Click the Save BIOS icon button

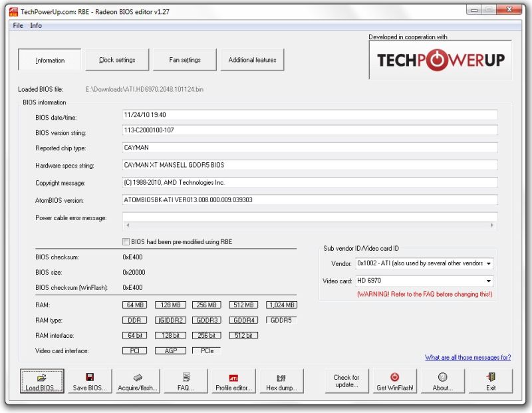tap(88, 380)
